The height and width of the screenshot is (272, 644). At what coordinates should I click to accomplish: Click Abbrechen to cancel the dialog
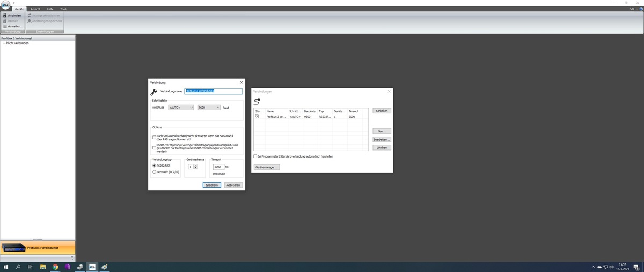pyautogui.click(x=233, y=185)
